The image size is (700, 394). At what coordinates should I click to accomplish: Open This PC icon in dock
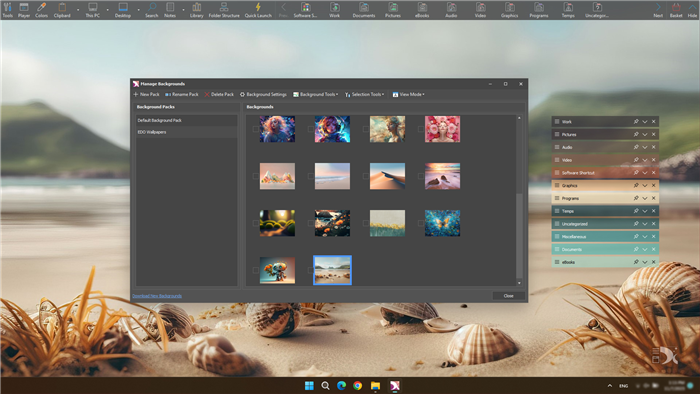[92, 9]
